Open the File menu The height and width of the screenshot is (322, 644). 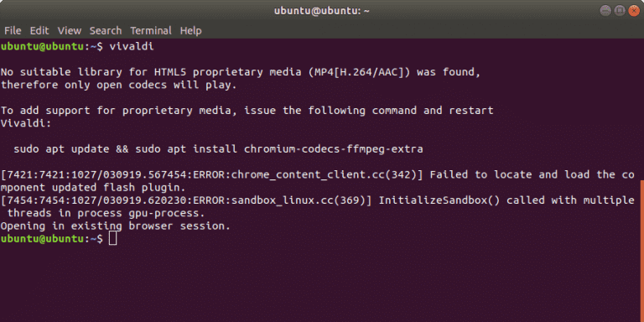13,30
